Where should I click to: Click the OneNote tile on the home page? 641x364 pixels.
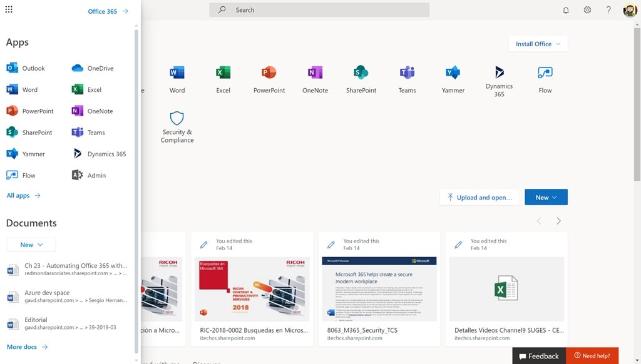[x=315, y=79]
